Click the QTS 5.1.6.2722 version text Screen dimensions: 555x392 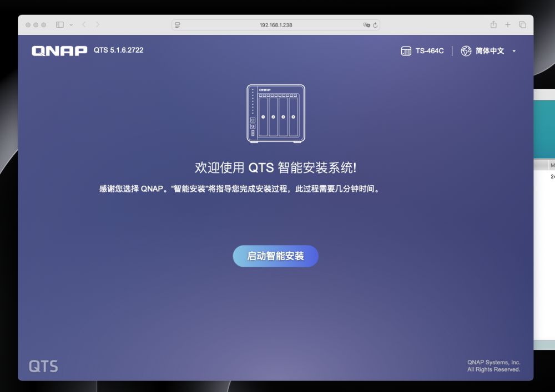pyautogui.click(x=119, y=50)
